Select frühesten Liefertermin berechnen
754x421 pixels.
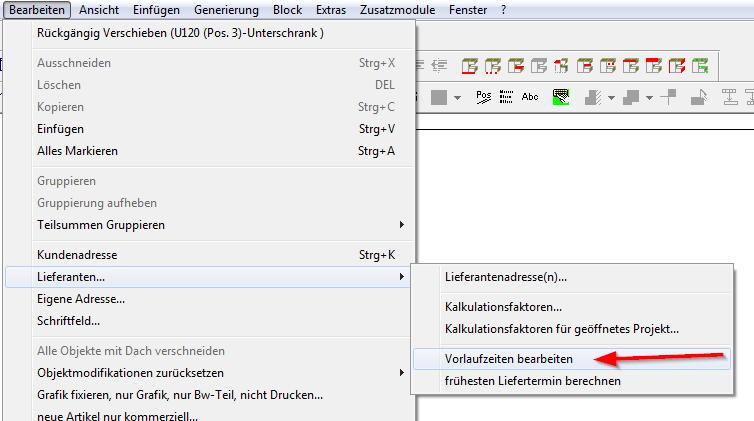(532, 380)
